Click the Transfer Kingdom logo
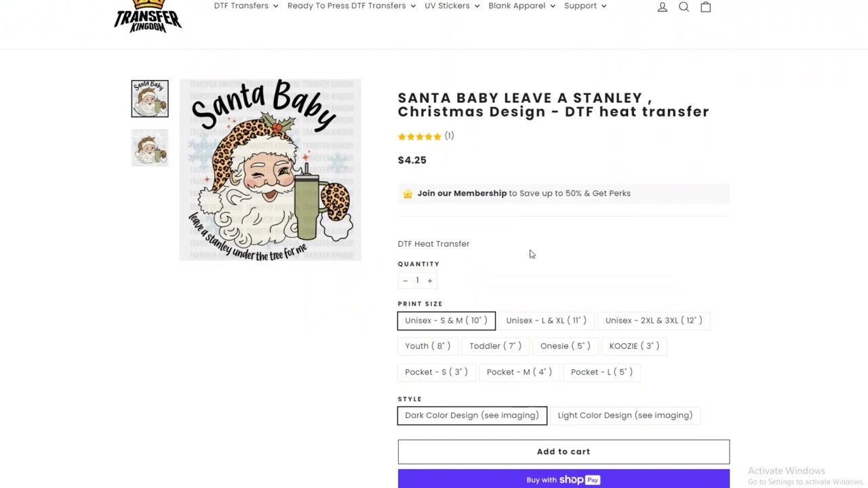Viewport: 868px width, 488px height. [x=148, y=16]
